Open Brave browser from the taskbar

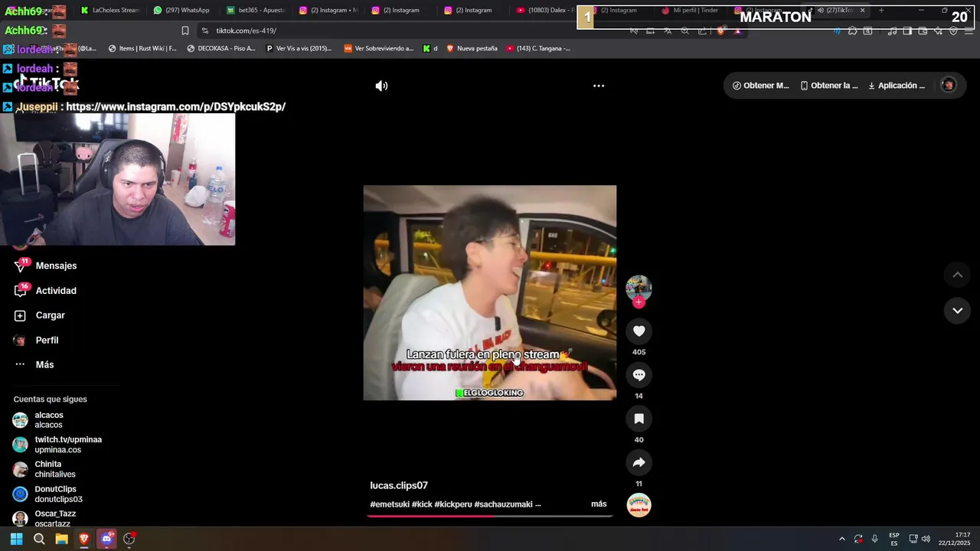coord(84,539)
